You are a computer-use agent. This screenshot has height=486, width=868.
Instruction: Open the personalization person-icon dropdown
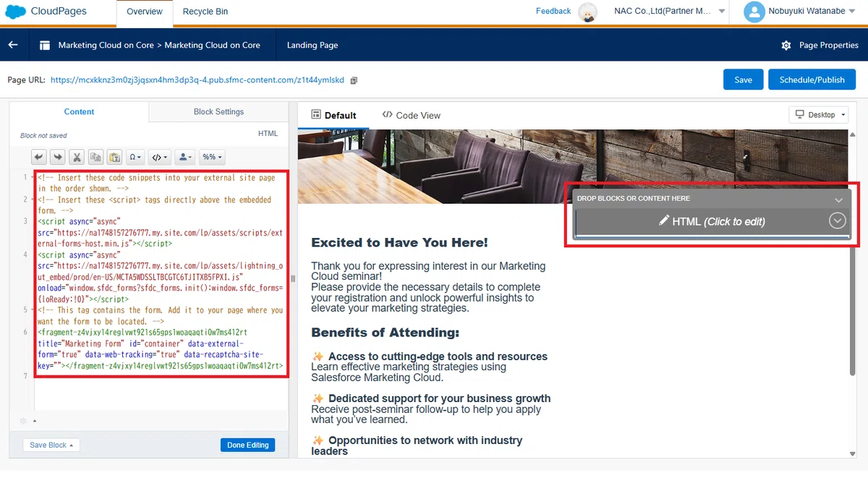185,156
